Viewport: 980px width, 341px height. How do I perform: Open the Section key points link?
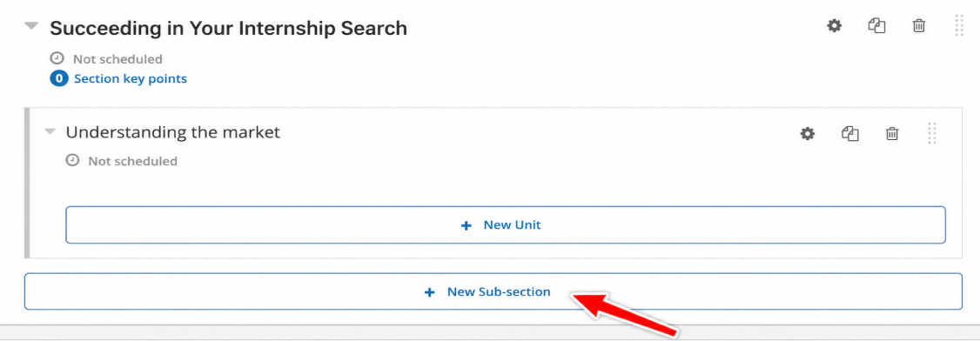[130, 78]
